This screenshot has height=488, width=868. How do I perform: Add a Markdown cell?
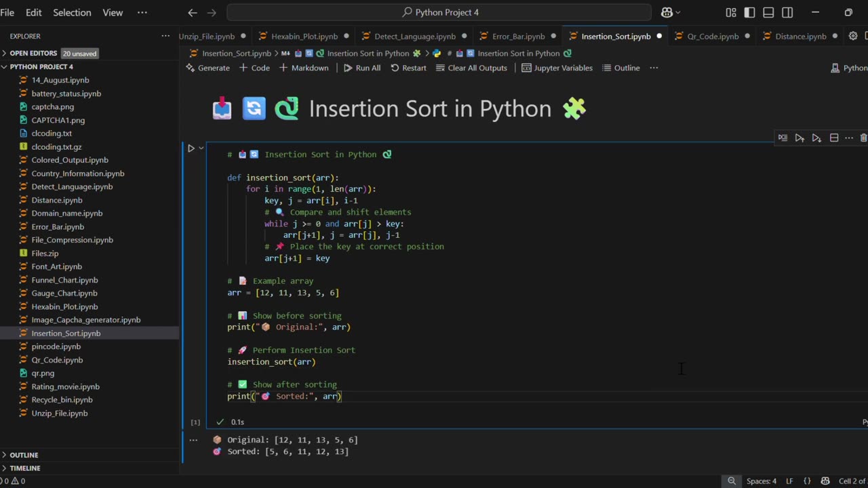(304, 68)
